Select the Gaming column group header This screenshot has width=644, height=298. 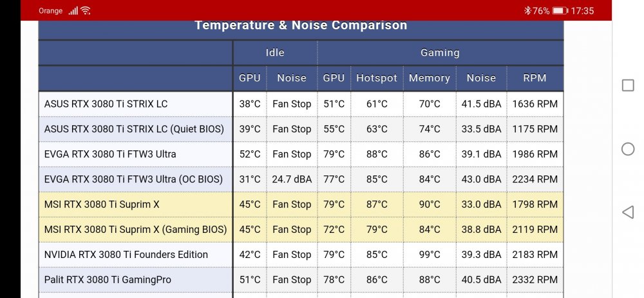coord(440,52)
